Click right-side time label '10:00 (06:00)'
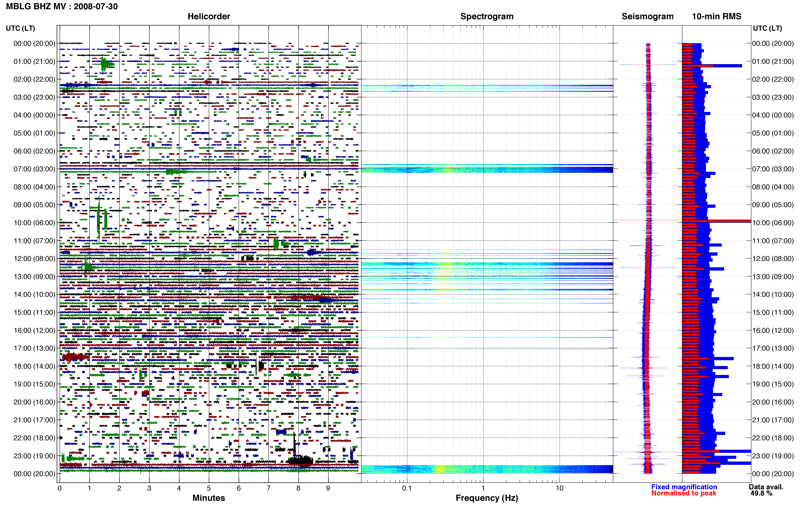The width and height of the screenshot is (812, 508). (773, 223)
